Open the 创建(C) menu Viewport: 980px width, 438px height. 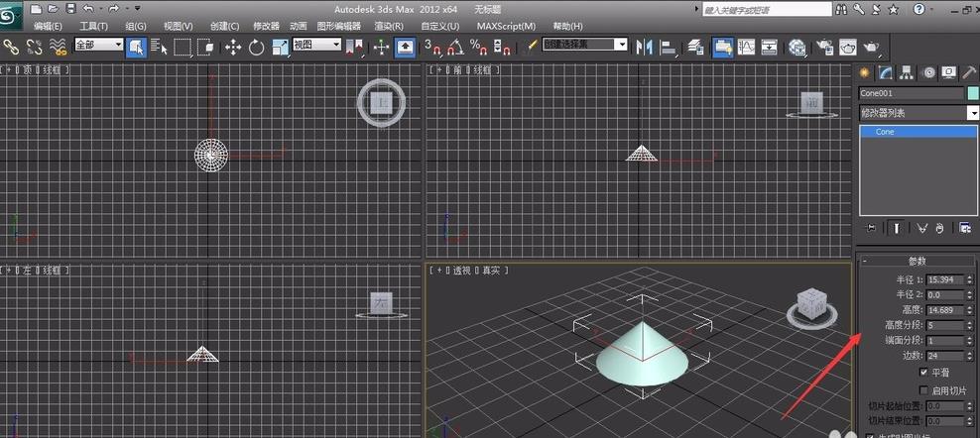[224, 26]
